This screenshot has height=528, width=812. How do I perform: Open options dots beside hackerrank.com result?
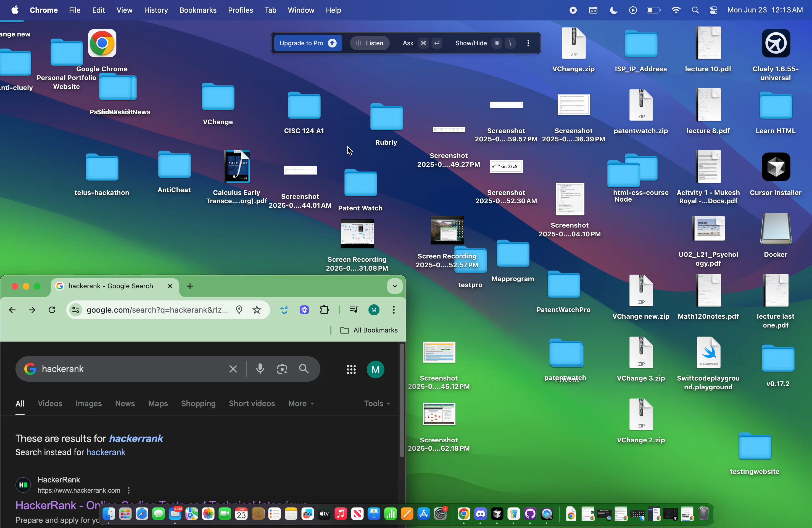pyautogui.click(x=128, y=490)
